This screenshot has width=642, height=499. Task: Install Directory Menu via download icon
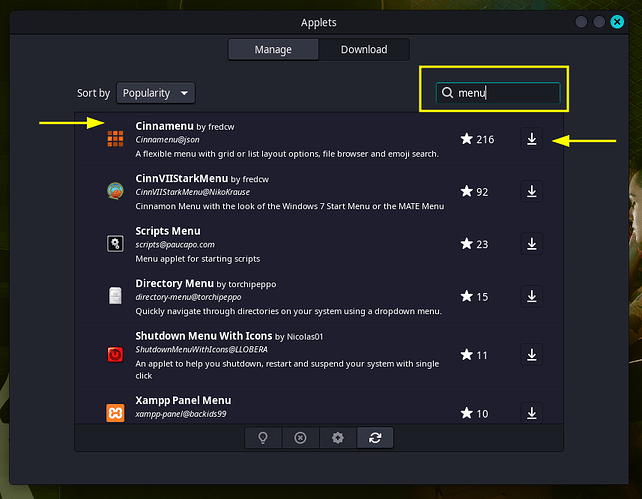(531, 296)
